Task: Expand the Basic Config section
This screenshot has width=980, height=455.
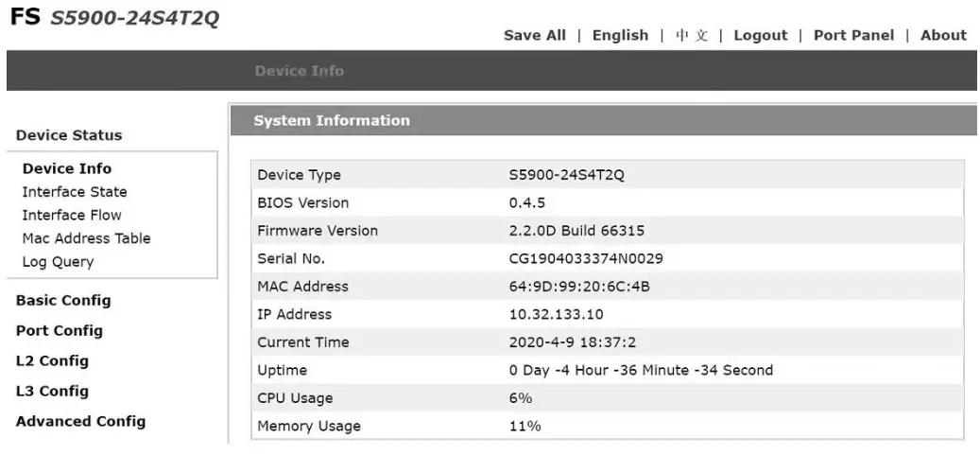Action: coord(63,301)
